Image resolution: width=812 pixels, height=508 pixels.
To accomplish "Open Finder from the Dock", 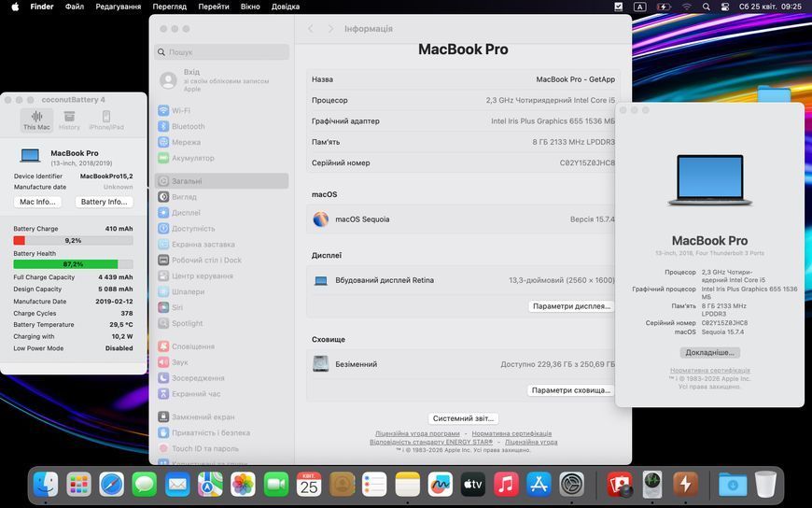I will pyautogui.click(x=46, y=484).
